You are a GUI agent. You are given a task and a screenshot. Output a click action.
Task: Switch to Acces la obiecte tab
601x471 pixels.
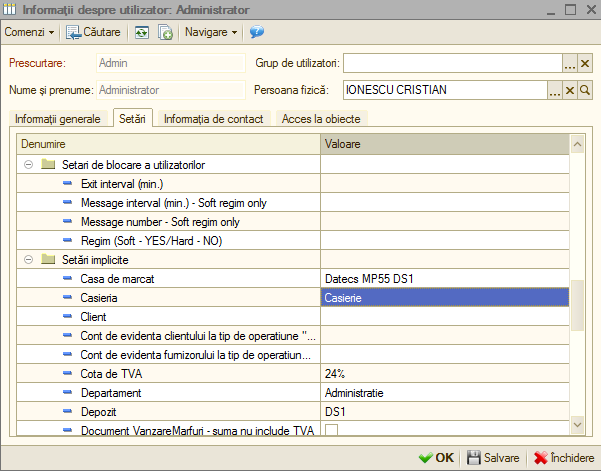321,119
